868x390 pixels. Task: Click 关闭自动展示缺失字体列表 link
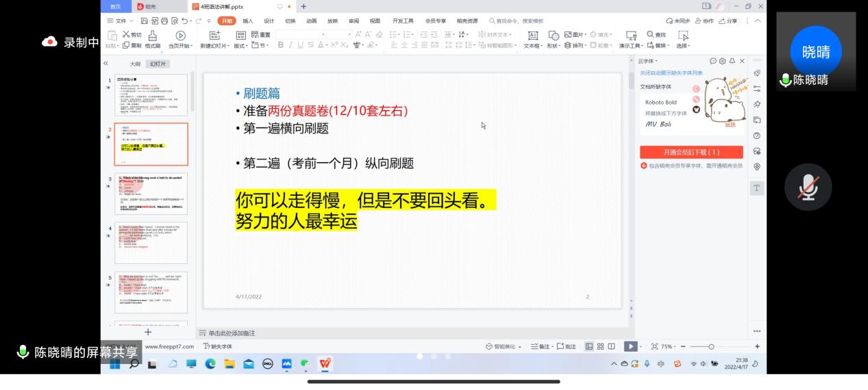[671, 73]
